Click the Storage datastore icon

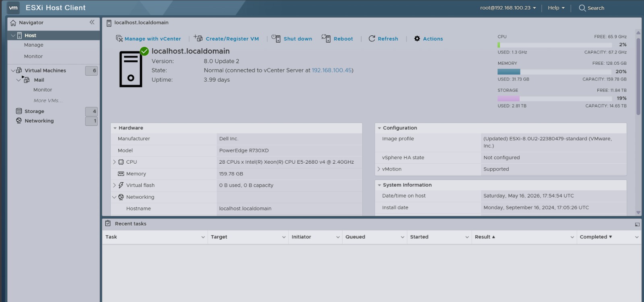coord(19,111)
